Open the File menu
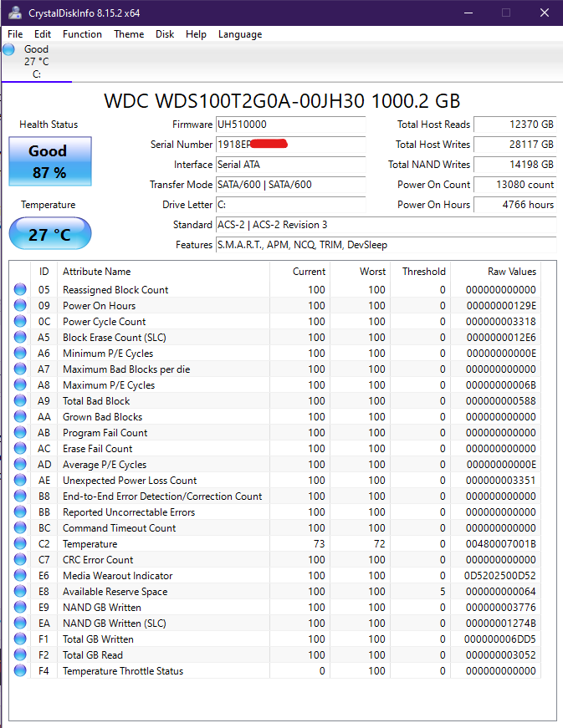This screenshot has width=563, height=728. click(x=15, y=34)
